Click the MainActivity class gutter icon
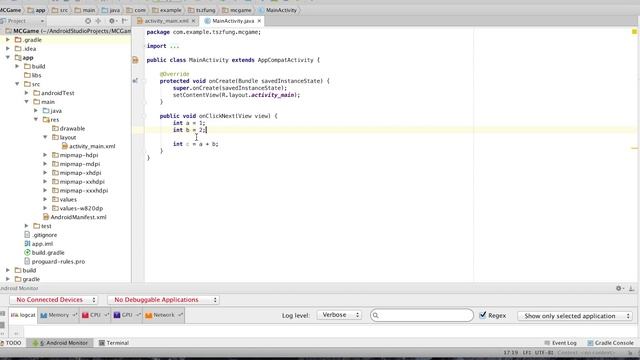Viewport: 640px width, 360px height. click(x=135, y=60)
